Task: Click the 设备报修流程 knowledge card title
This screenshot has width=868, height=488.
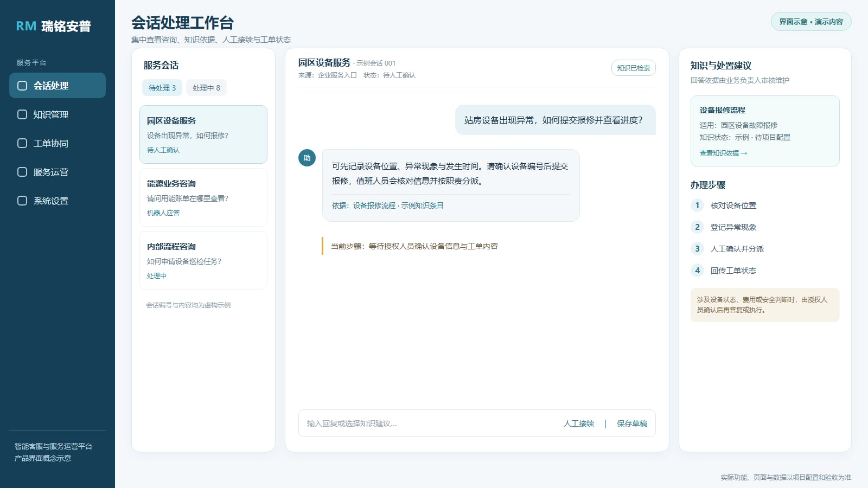Action: 722,110
